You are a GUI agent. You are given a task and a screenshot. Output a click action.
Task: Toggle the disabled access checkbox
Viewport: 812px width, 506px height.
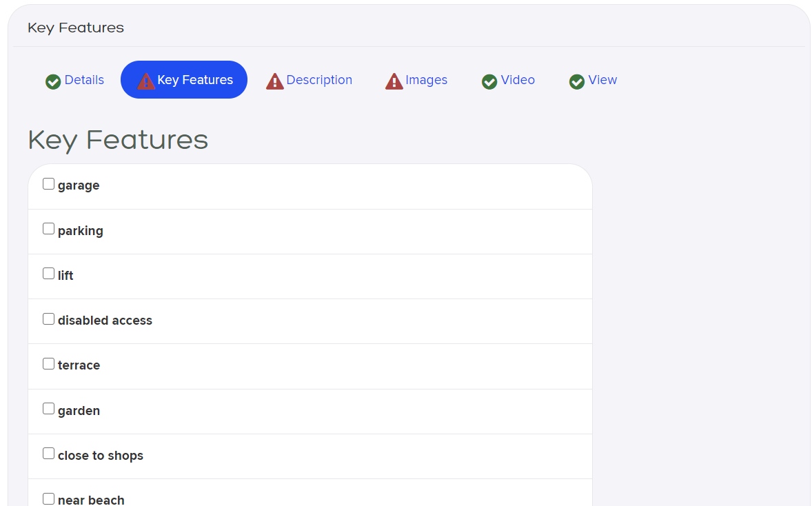coord(48,318)
